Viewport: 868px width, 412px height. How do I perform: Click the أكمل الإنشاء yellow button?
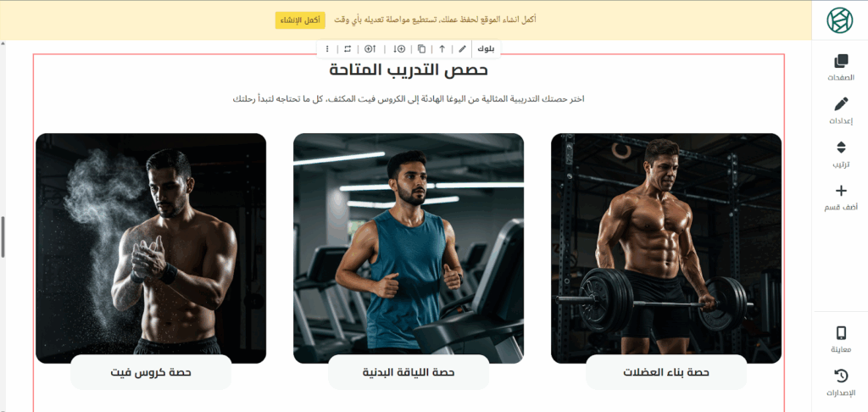(x=299, y=20)
